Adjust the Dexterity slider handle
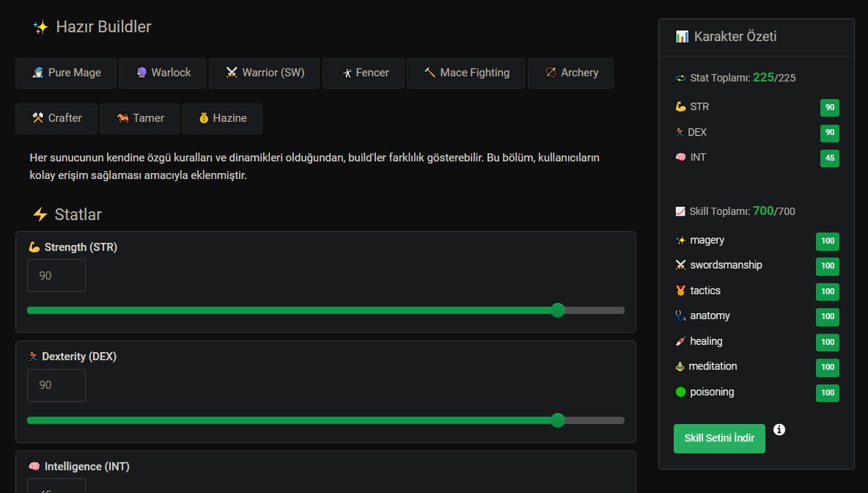 click(x=558, y=420)
